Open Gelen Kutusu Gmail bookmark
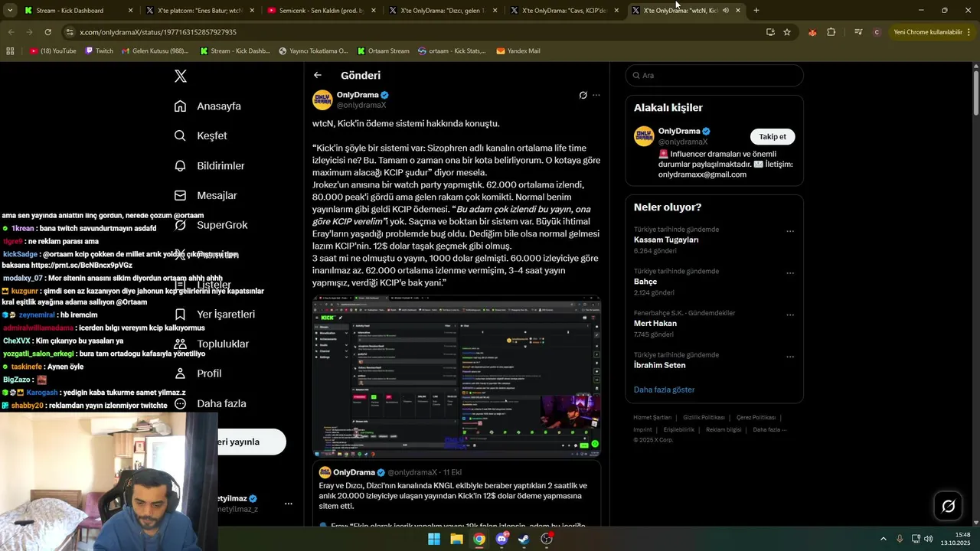Viewport: 980px width, 551px height. [154, 51]
